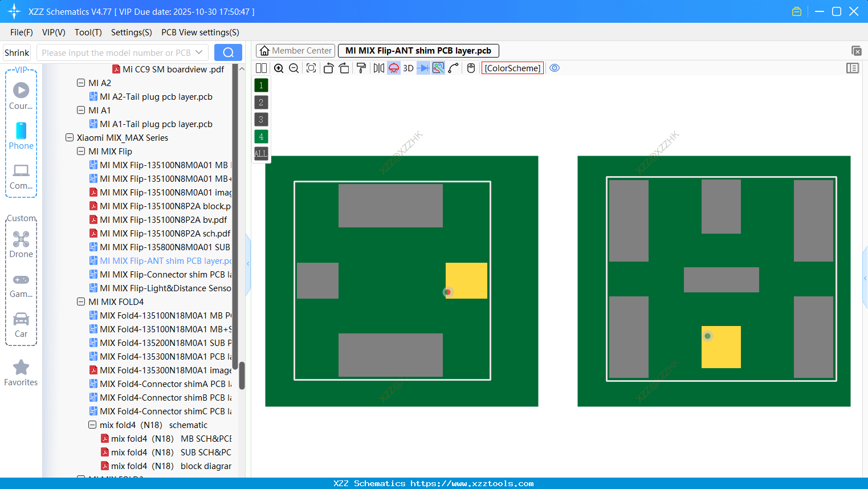Select the Computer category in sidebar
Image resolution: width=868 pixels, height=489 pixels.
(21, 176)
